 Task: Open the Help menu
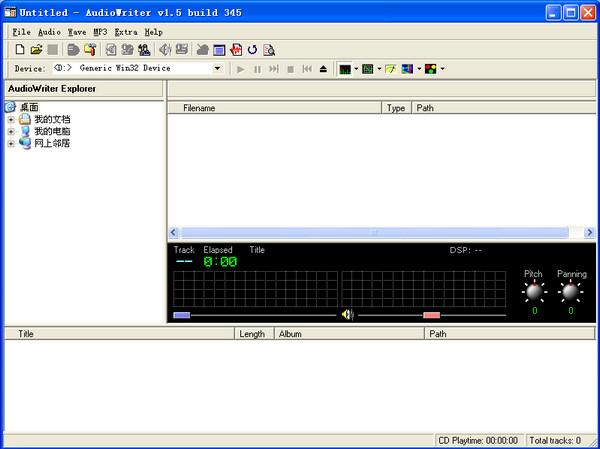(154, 32)
